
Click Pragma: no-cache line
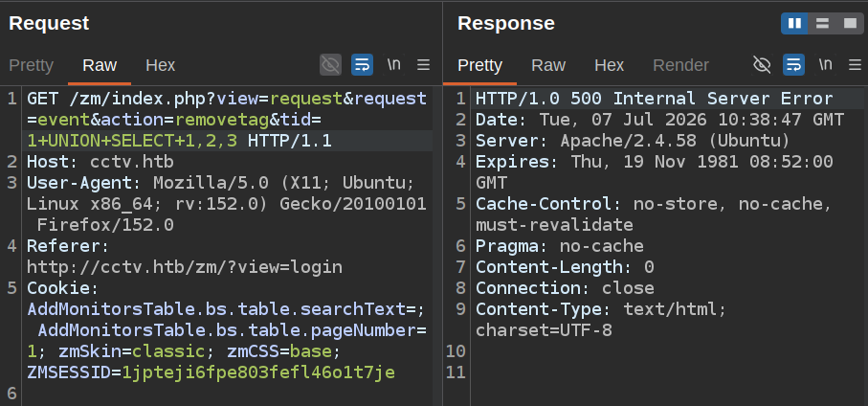pos(560,246)
